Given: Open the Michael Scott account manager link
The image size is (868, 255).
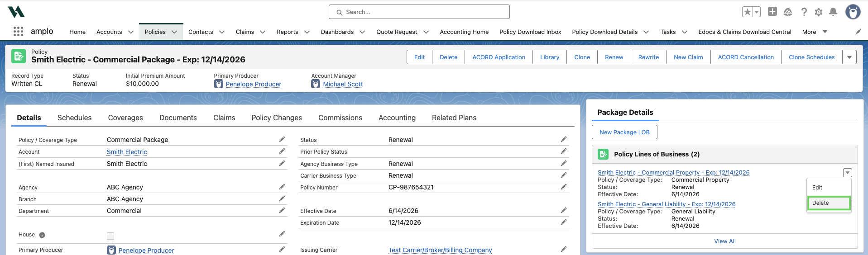Looking at the screenshot, I should [343, 84].
